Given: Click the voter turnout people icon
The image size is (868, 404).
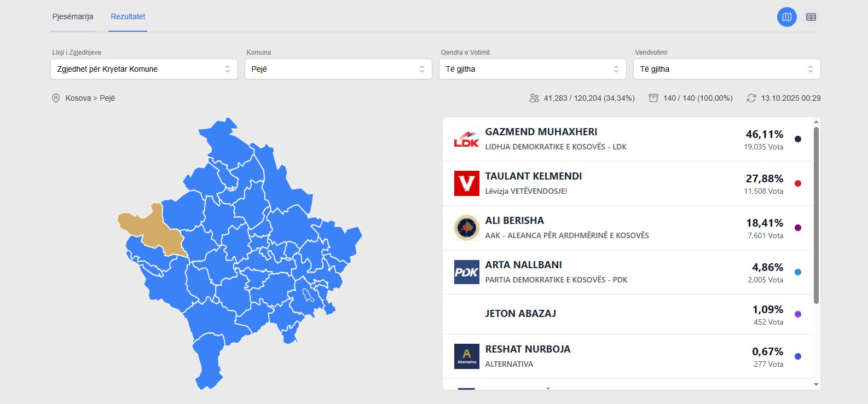Looking at the screenshot, I should point(534,98).
